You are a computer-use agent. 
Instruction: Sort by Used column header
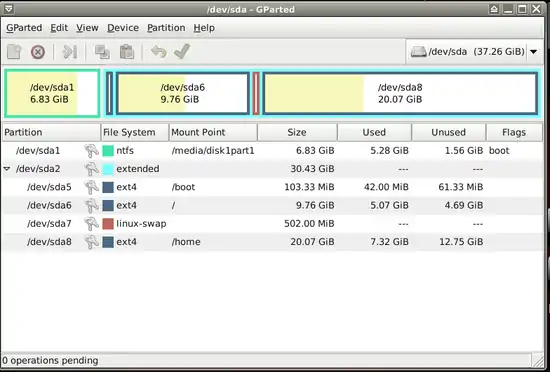pyautogui.click(x=374, y=133)
